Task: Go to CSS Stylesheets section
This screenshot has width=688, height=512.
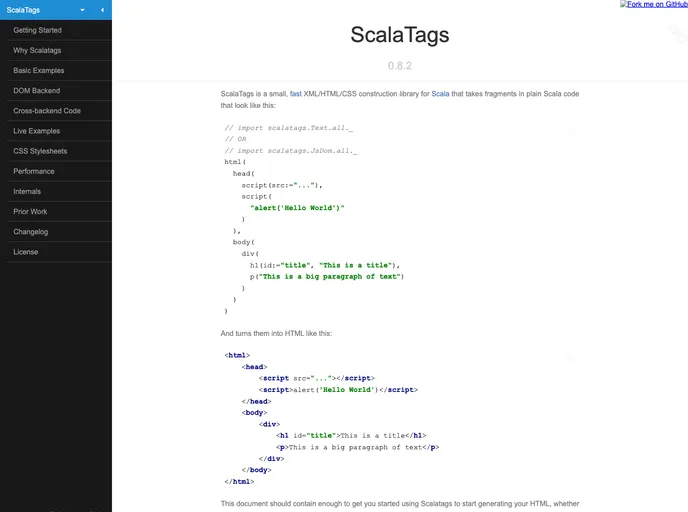Action: [59, 151]
